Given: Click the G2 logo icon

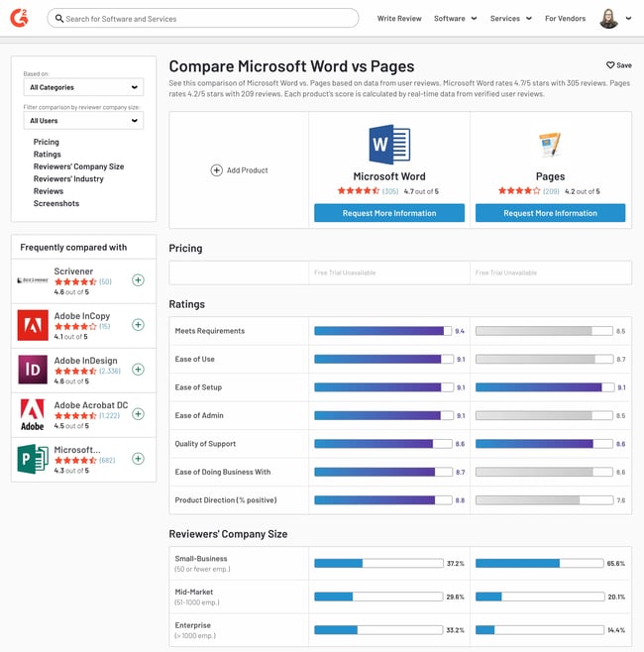Looking at the screenshot, I should pyautogui.click(x=19, y=18).
